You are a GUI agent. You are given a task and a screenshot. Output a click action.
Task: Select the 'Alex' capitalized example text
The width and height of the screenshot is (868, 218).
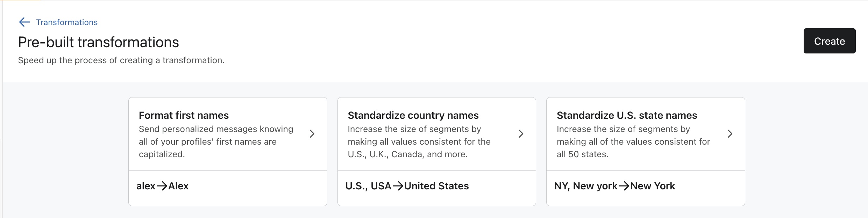click(x=178, y=186)
